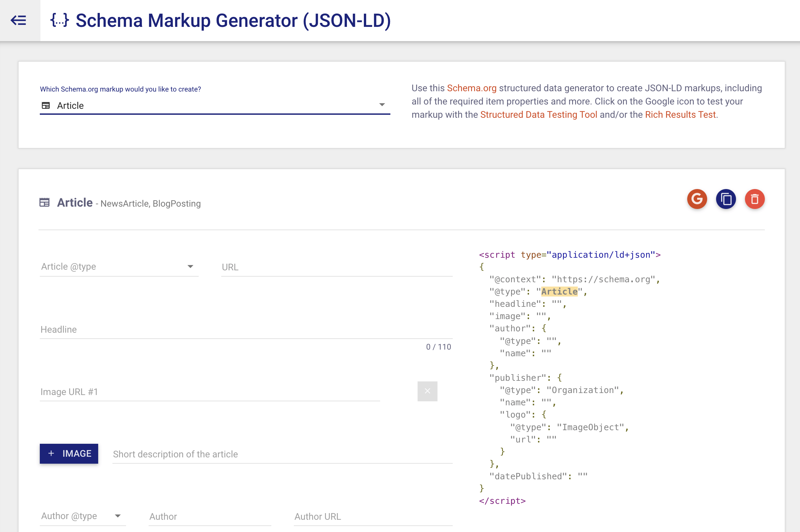Image resolution: width=800 pixels, height=532 pixels.
Task: Open the Schema.org link
Action: 472,88
